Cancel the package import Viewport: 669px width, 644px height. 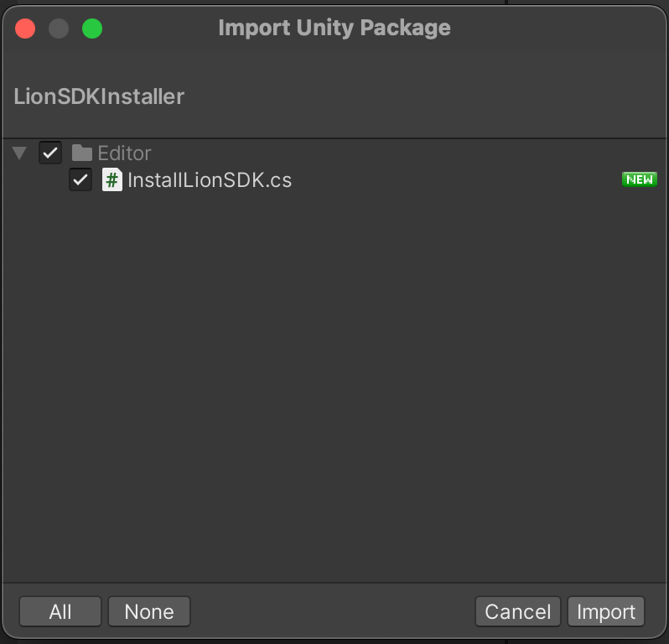(518, 611)
